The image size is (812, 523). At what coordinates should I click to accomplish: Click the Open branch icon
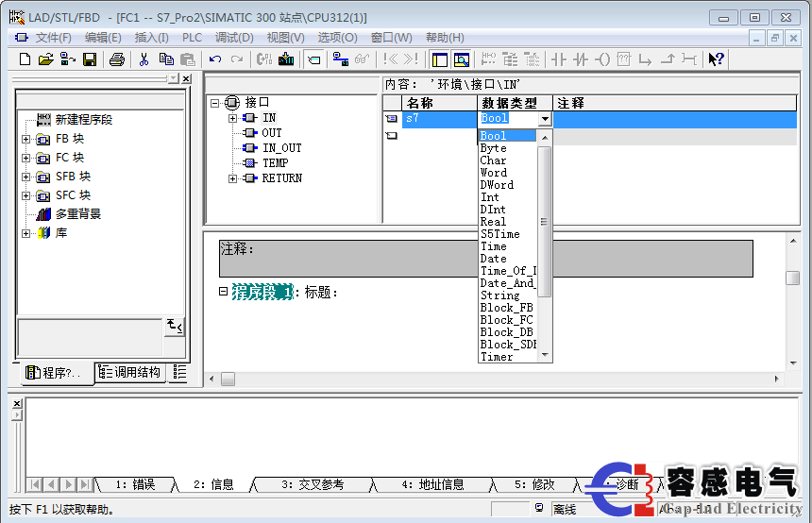coord(645,60)
